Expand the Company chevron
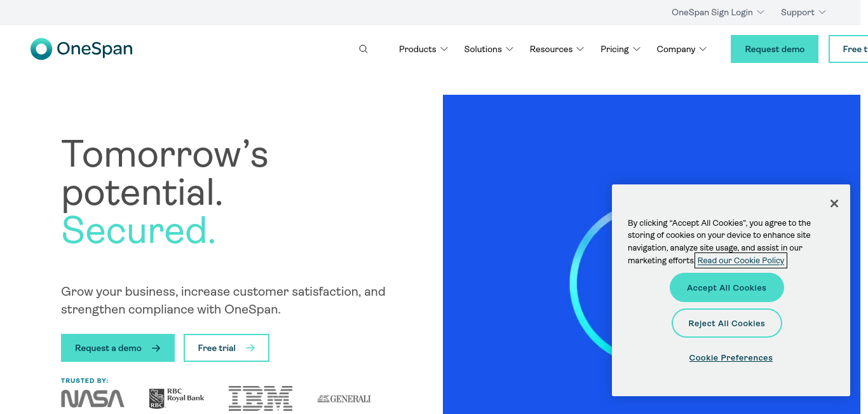 click(703, 49)
